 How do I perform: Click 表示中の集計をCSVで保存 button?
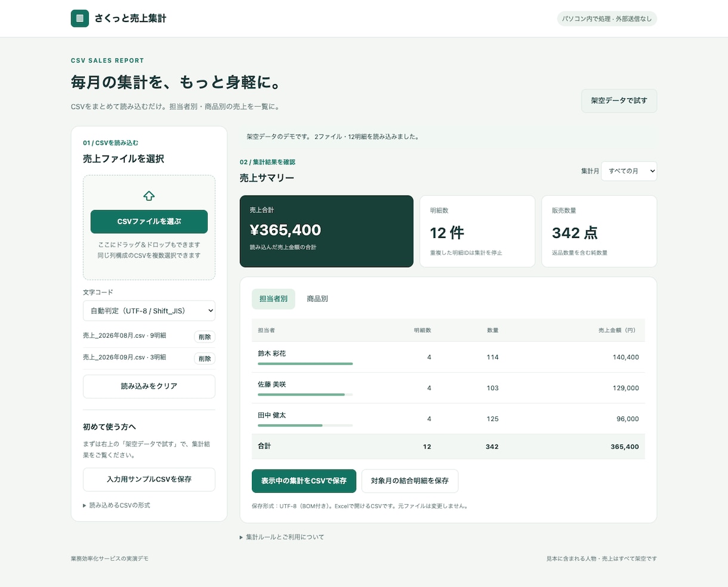tap(304, 481)
